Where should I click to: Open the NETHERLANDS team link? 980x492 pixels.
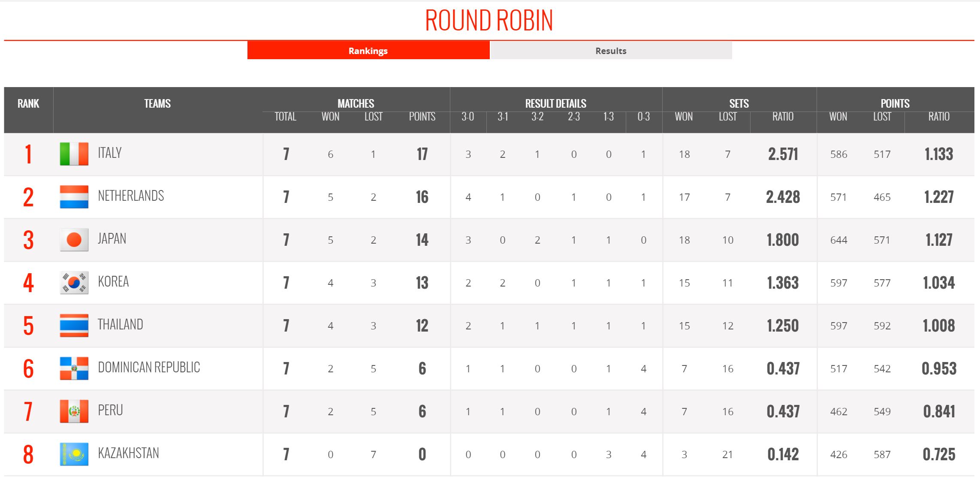point(131,196)
